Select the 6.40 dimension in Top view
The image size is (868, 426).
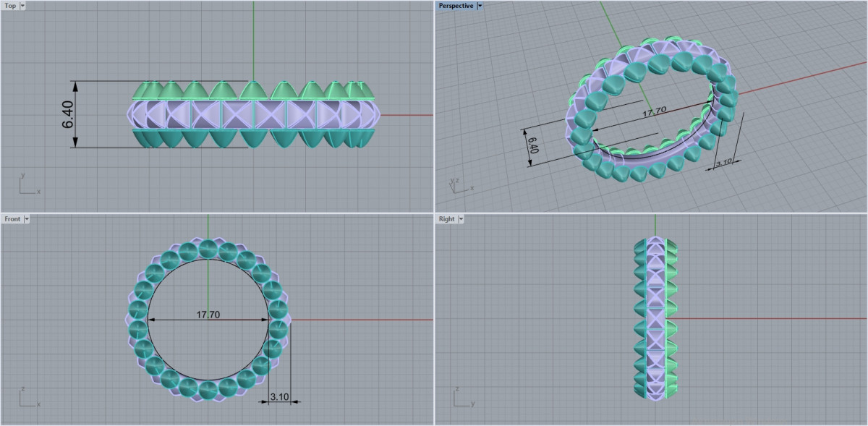(x=68, y=114)
